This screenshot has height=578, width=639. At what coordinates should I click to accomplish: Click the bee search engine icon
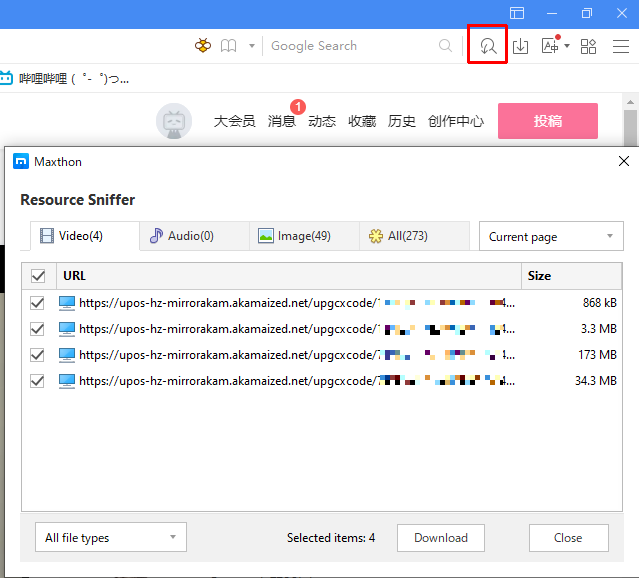[203, 45]
